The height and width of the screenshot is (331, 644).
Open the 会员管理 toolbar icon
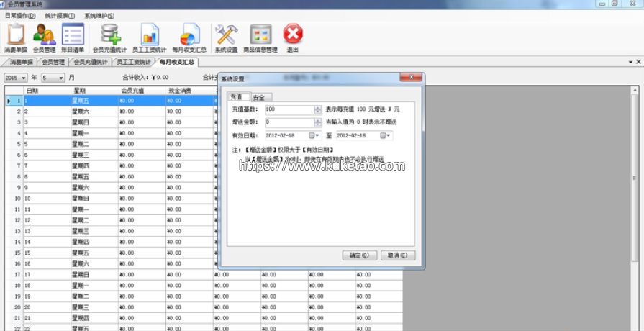pyautogui.click(x=45, y=38)
